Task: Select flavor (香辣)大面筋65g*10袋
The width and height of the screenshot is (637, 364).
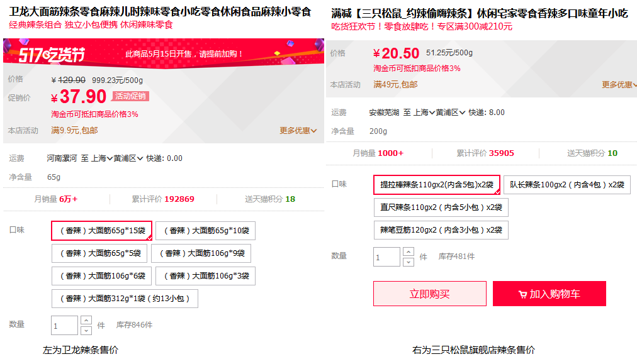Action: (x=206, y=231)
